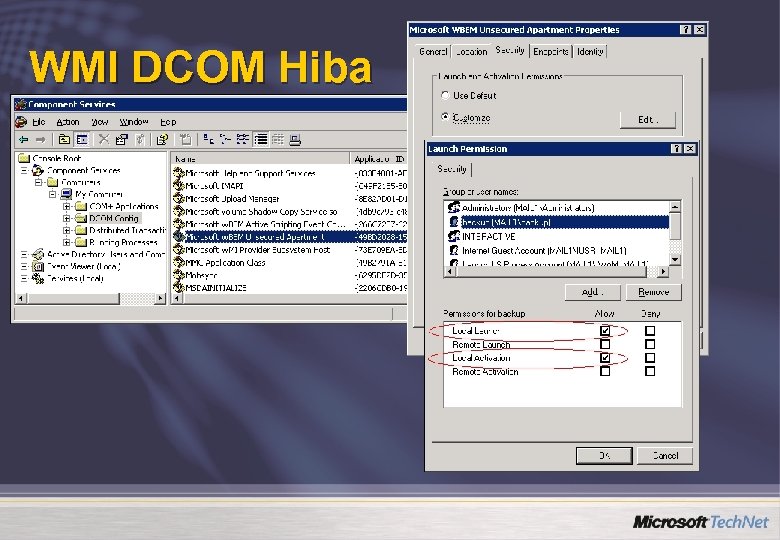This screenshot has width=780, height=540.
Task: Click the Event Viewer (Local) icon
Action: click(38, 267)
